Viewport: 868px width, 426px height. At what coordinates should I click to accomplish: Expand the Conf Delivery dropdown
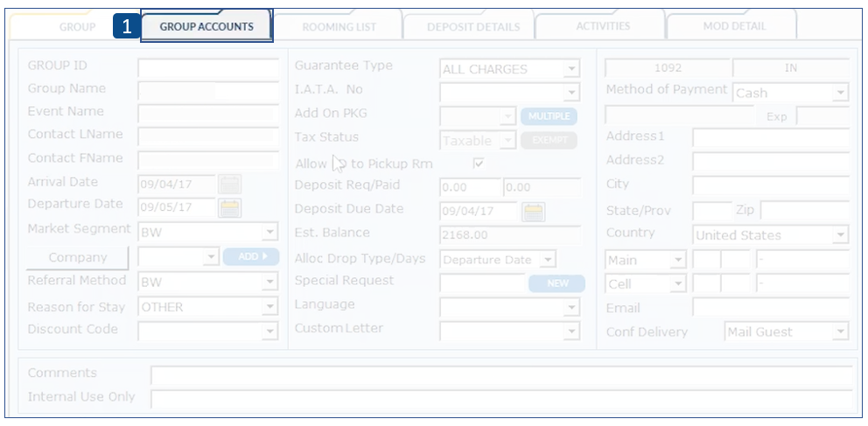pos(840,332)
